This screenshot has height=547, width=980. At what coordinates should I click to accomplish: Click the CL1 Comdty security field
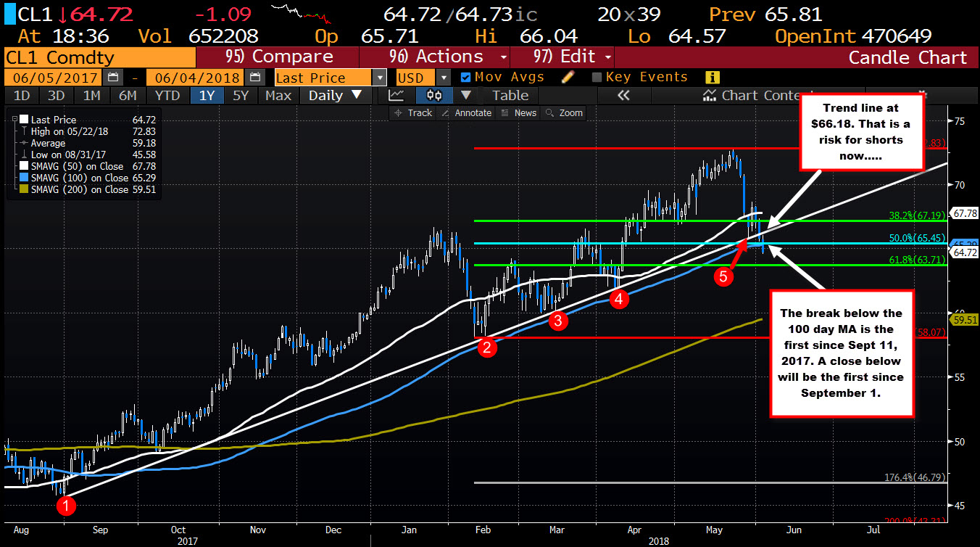click(x=99, y=57)
